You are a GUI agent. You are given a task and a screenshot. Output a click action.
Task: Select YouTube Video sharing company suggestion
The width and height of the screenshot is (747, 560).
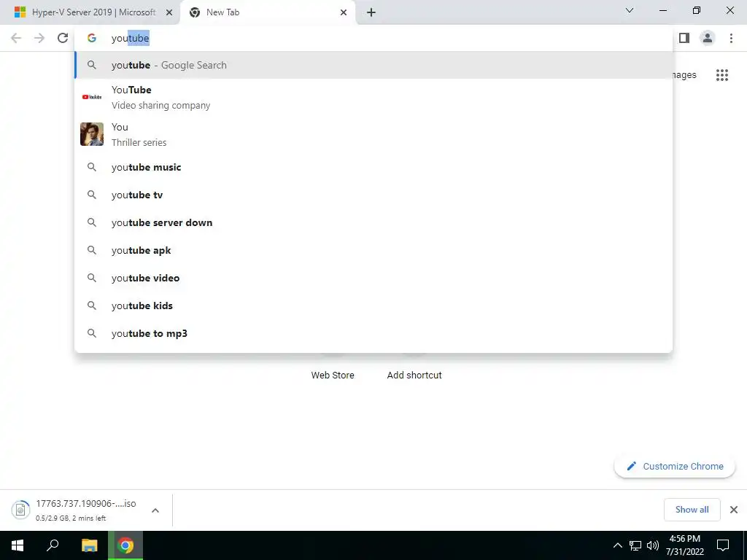(x=374, y=97)
